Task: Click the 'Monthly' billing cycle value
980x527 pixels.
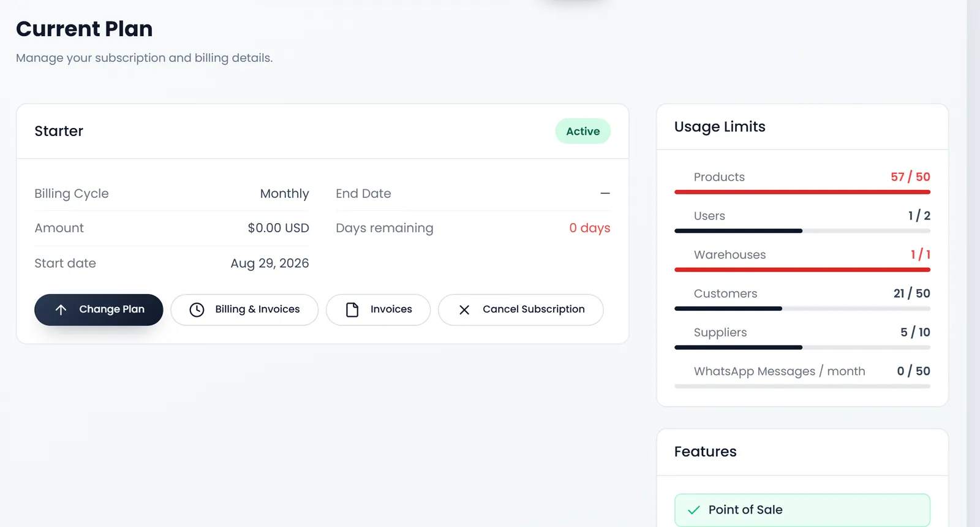Action: 285,194
